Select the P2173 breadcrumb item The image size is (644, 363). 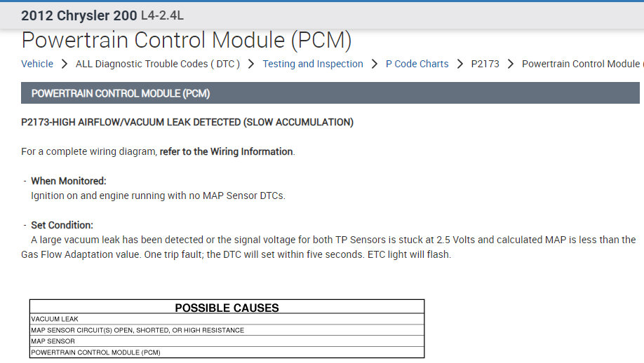(x=485, y=64)
